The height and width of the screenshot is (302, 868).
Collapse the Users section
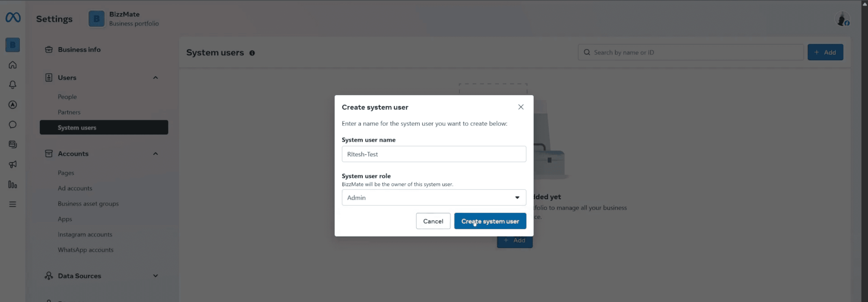coord(155,77)
